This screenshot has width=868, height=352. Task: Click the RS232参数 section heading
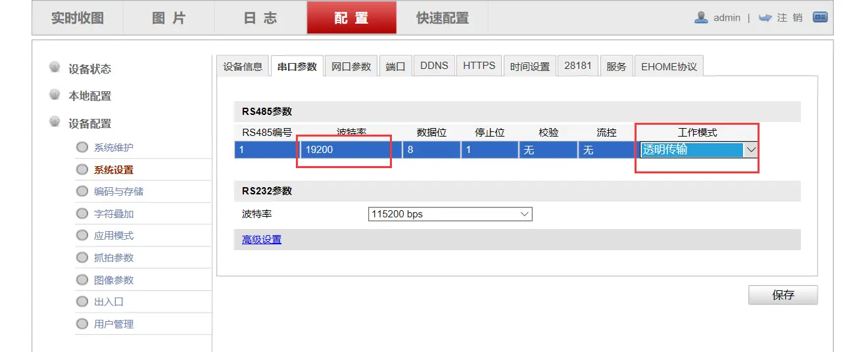(x=267, y=191)
